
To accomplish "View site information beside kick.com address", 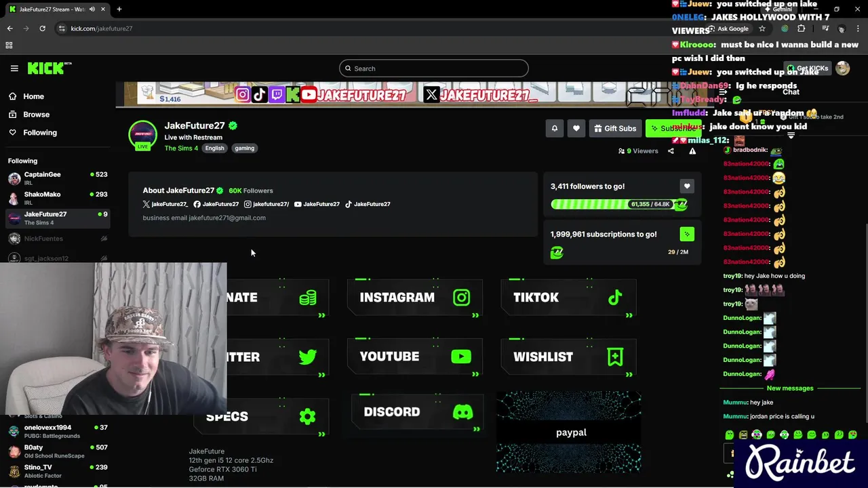I will pyautogui.click(x=62, y=28).
